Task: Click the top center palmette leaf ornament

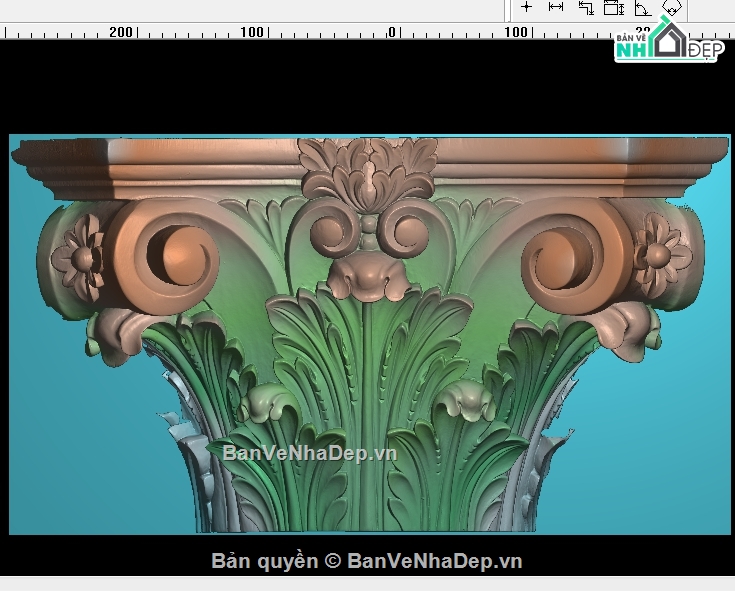Action: pos(369,166)
